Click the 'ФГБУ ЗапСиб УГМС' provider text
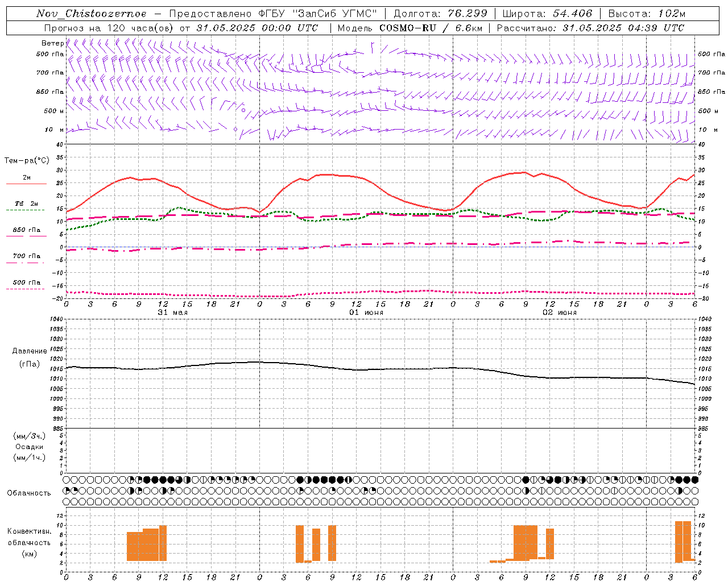The image size is (728, 582). click(x=318, y=14)
